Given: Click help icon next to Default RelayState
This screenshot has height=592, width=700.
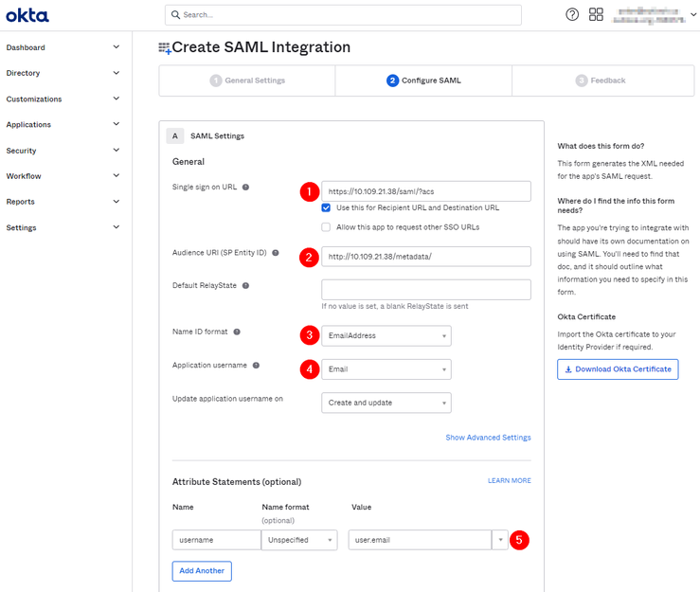Looking at the screenshot, I should (245, 286).
